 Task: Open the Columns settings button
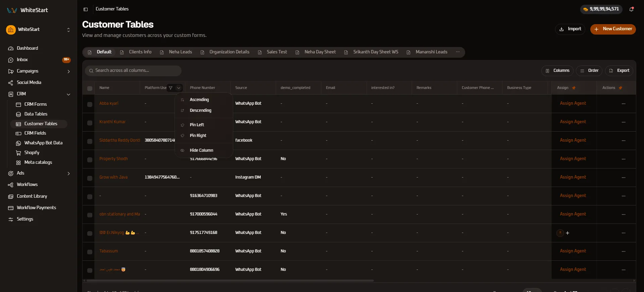[x=557, y=71]
